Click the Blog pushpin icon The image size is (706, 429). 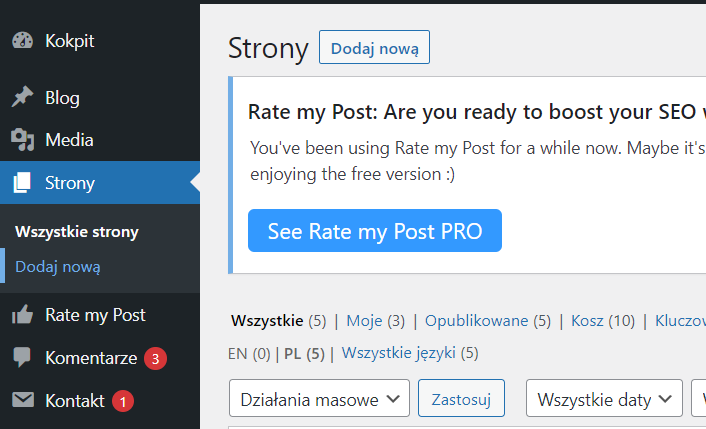coord(22,98)
